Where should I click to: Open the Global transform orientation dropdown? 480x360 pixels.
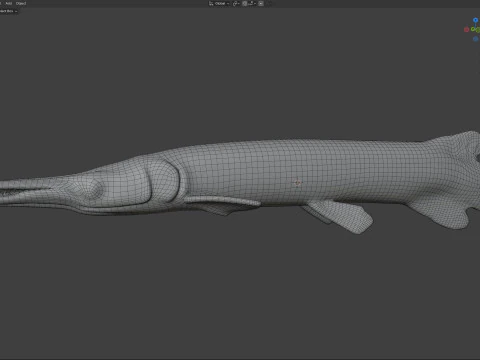tap(219, 3)
